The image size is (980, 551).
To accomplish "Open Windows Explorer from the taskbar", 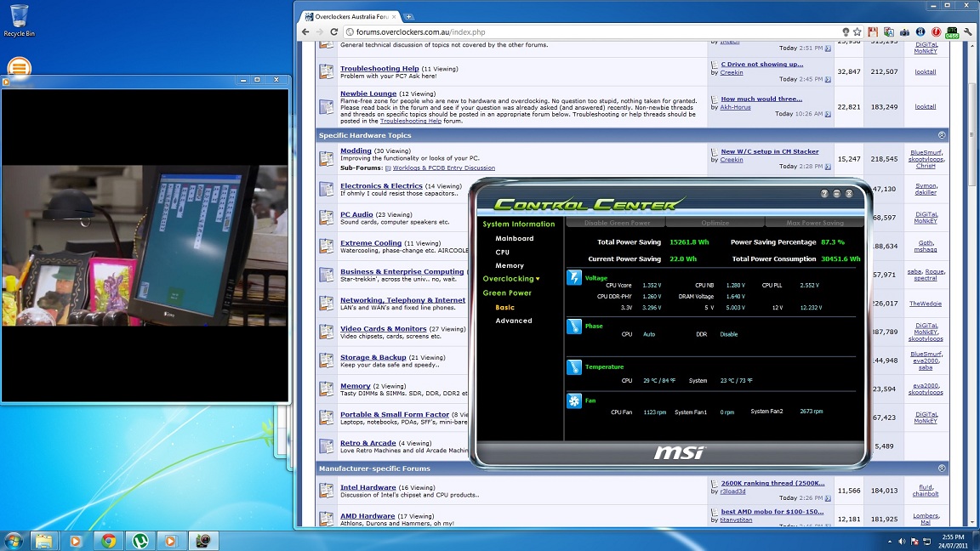I will click(43, 541).
